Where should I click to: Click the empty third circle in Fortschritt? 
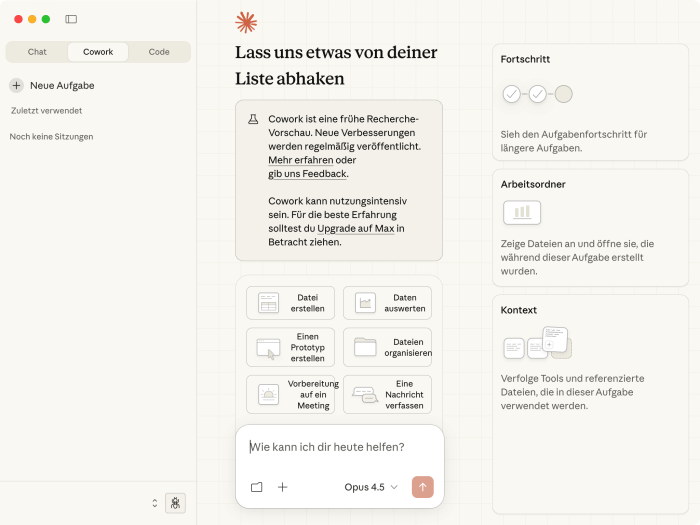563,94
